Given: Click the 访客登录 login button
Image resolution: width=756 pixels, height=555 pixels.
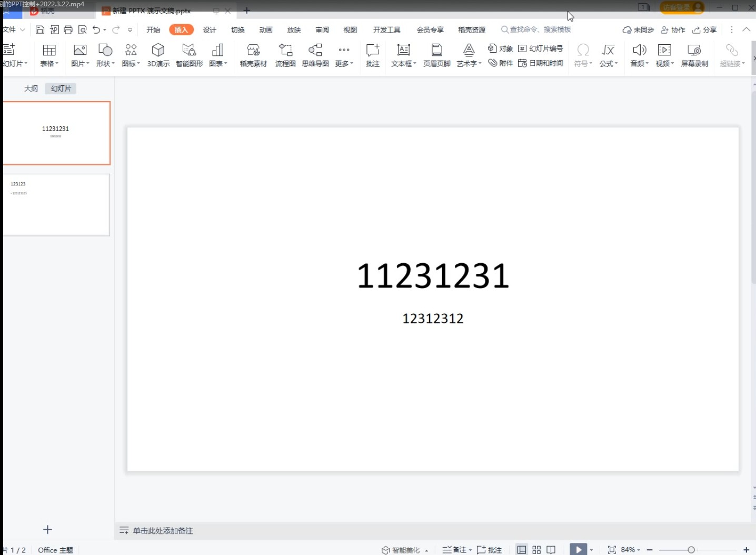Looking at the screenshot, I should pyautogui.click(x=682, y=7).
